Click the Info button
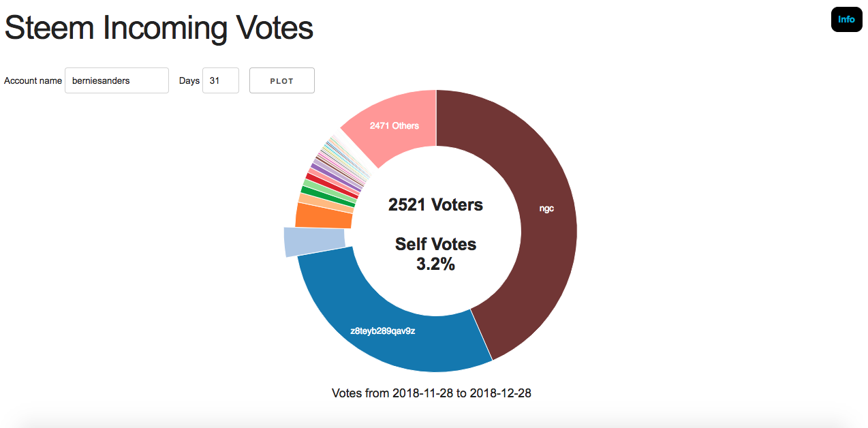This screenshot has width=868, height=428. (x=846, y=19)
